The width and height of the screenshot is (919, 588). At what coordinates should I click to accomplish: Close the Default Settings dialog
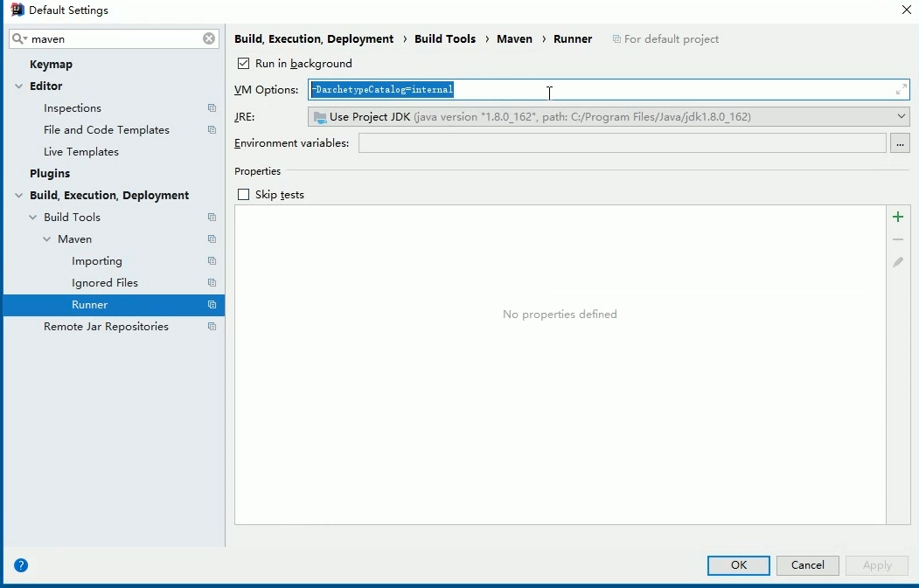[906, 10]
